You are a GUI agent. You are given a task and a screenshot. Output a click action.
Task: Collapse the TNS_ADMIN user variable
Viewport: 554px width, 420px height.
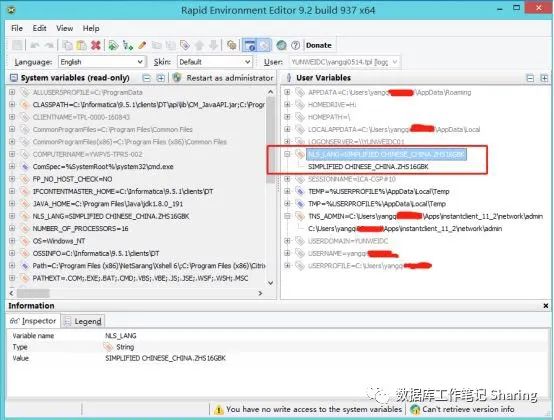pyautogui.click(x=287, y=216)
